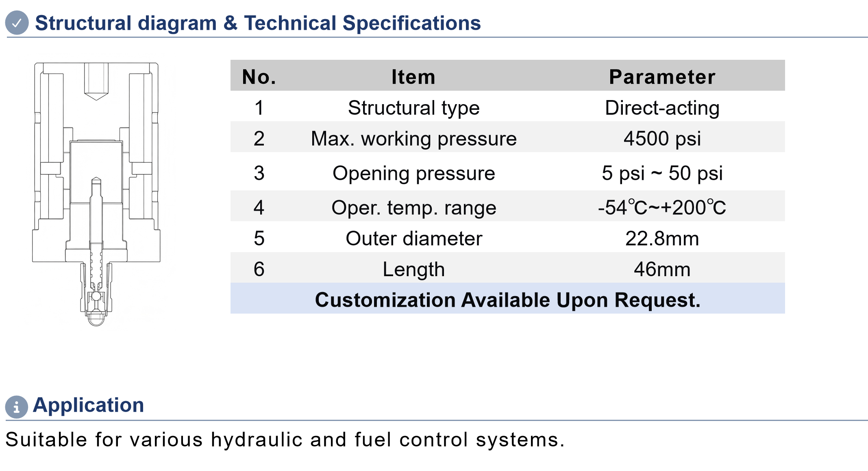
Task: Select the Oper. temp. range cell
Action: 414,208
